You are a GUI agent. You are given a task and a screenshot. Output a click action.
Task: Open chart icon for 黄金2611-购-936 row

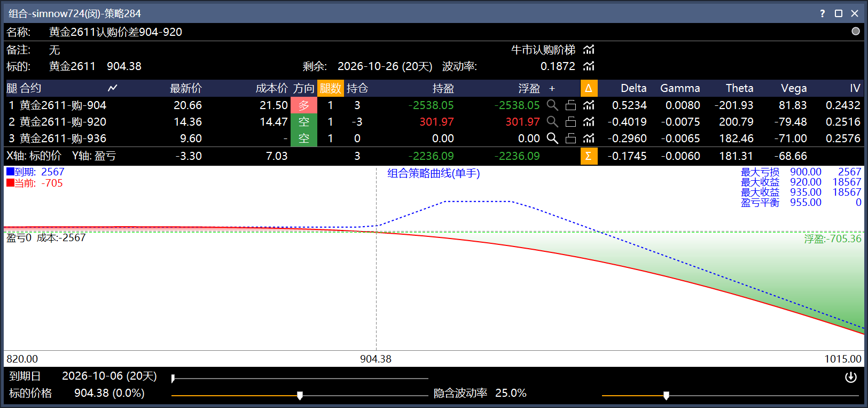pyautogui.click(x=589, y=138)
